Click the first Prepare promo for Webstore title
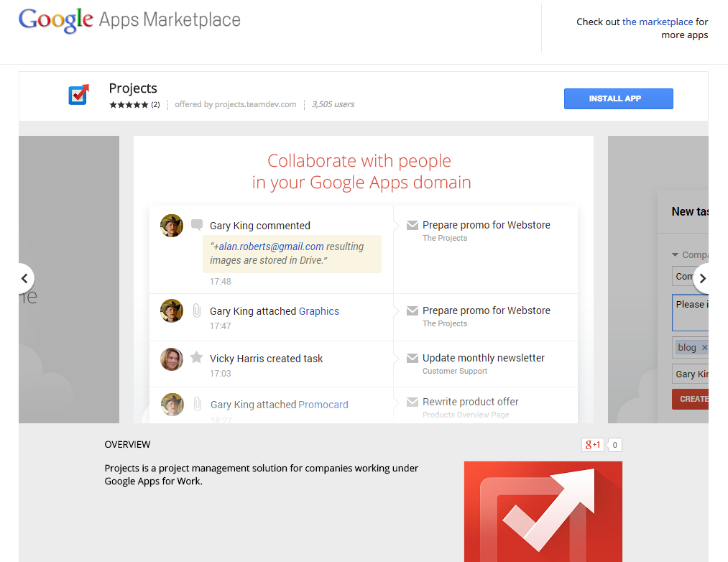 (x=486, y=225)
